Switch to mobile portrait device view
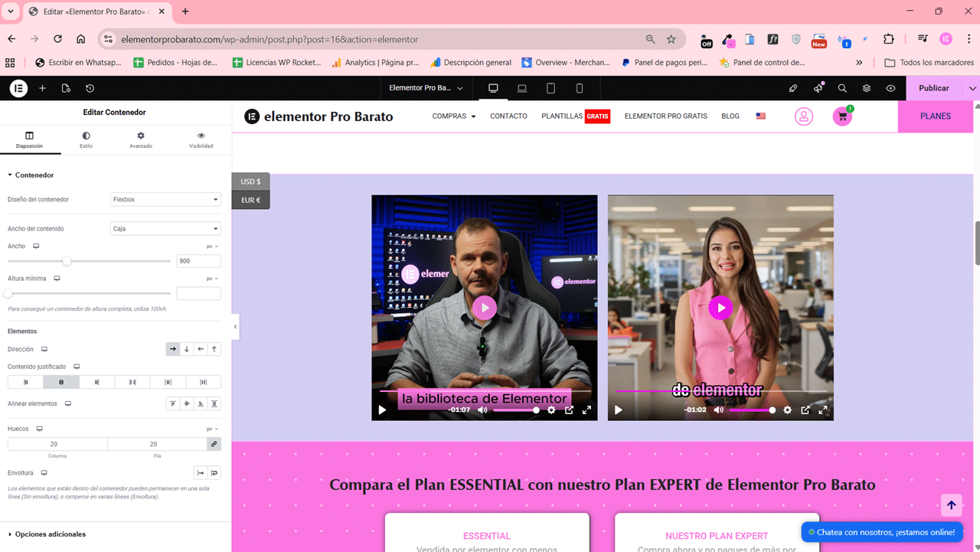The image size is (980, 552). (x=580, y=88)
